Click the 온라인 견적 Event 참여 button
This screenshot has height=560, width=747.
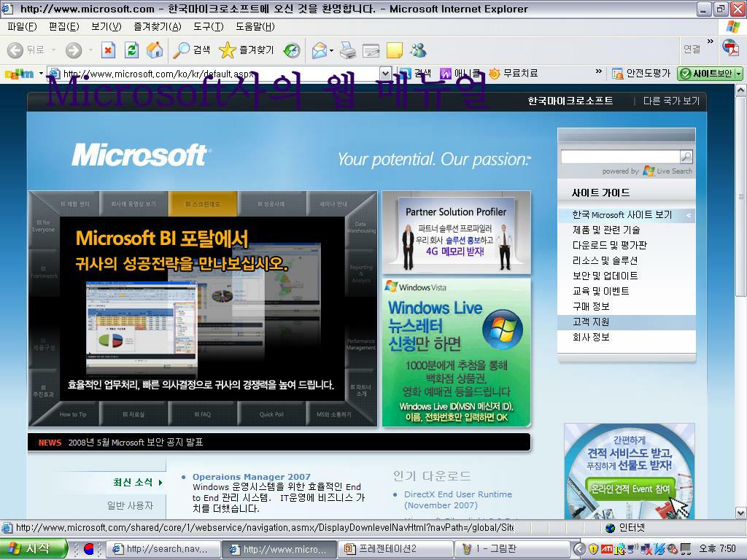pyautogui.click(x=630, y=489)
